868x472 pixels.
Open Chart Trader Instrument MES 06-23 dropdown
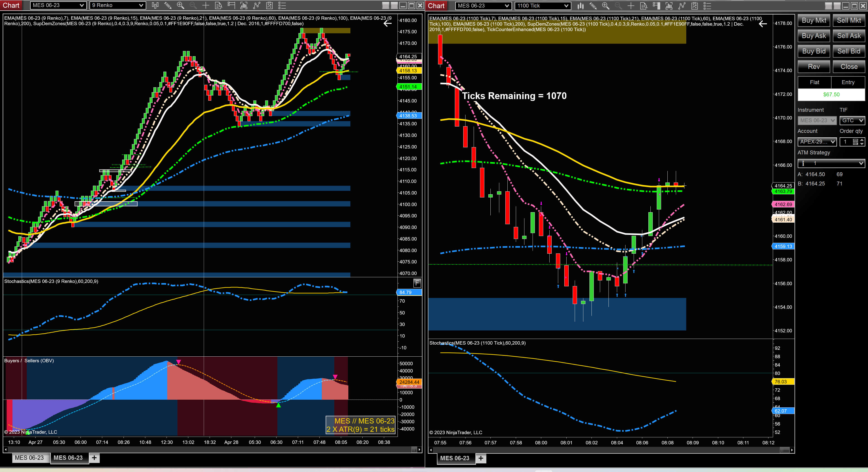point(817,120)
